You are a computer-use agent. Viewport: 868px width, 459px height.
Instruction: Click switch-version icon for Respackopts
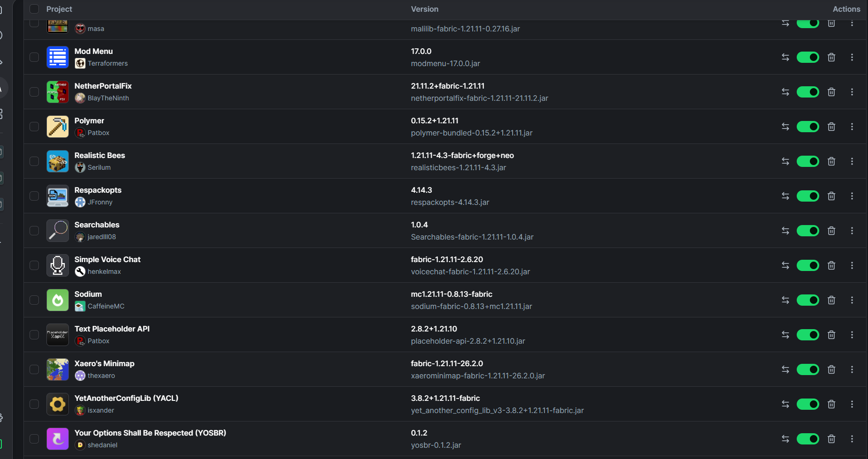coord(785,196)
